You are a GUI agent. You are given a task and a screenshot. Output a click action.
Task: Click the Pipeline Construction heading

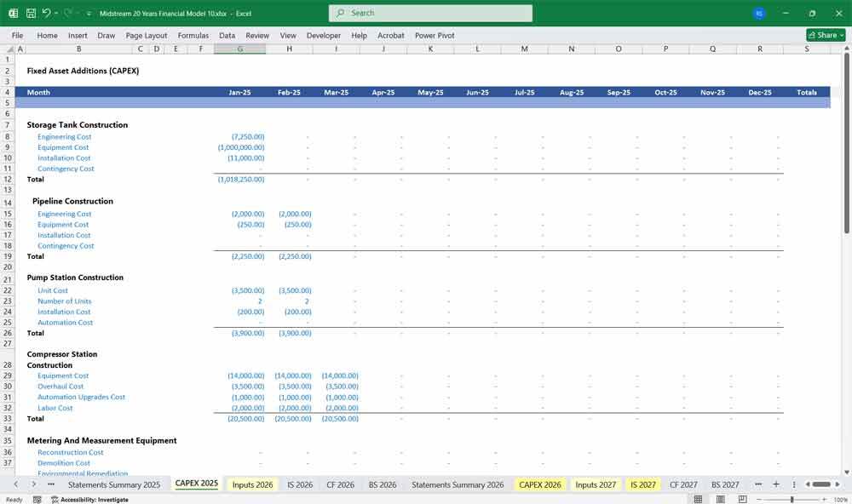click(x=72, y=201)
